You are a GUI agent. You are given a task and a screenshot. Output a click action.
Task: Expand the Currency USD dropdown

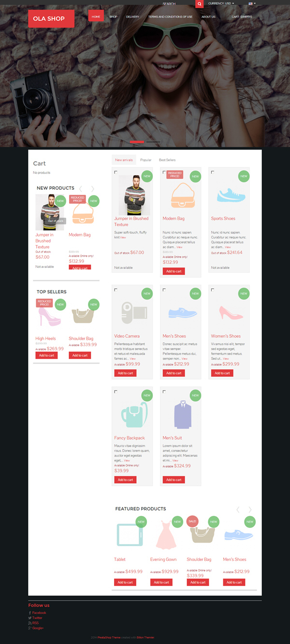(221, 3)
